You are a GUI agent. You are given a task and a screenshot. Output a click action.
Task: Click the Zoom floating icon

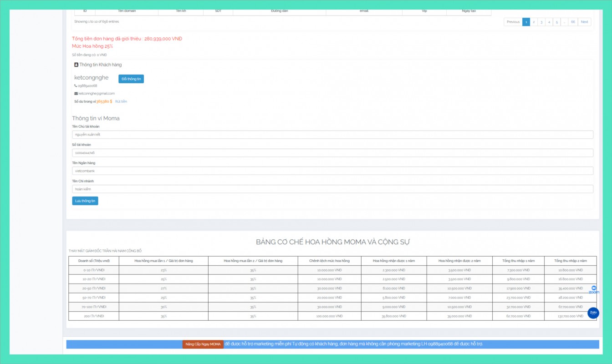click(593, 289)
